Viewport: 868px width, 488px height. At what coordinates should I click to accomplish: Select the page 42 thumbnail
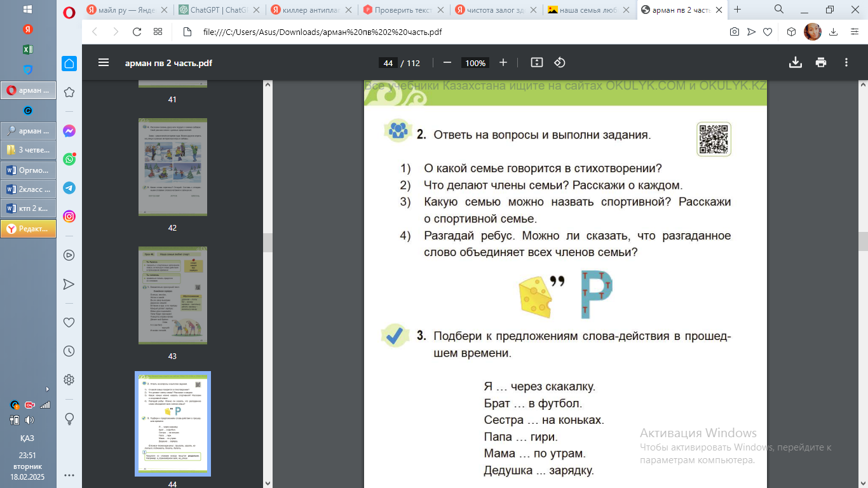coord(172,167)
